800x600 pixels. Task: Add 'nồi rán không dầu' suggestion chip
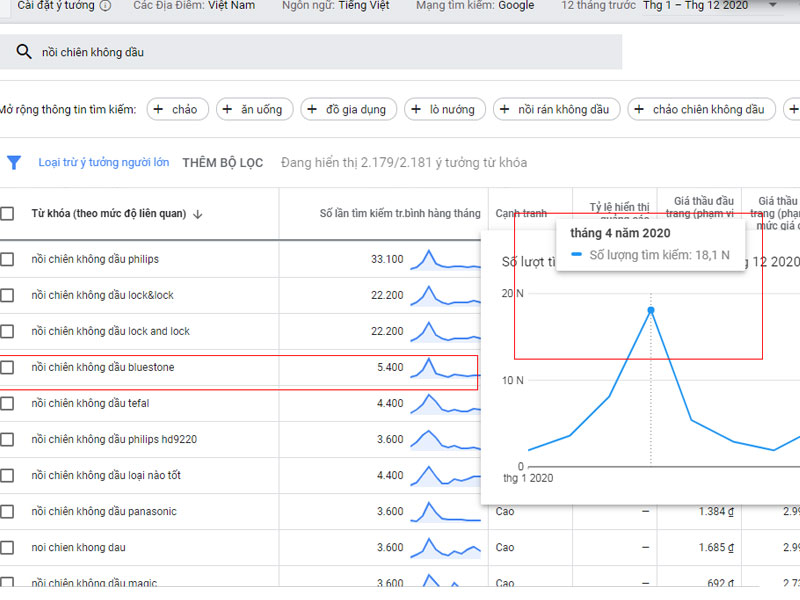point(557,109)
